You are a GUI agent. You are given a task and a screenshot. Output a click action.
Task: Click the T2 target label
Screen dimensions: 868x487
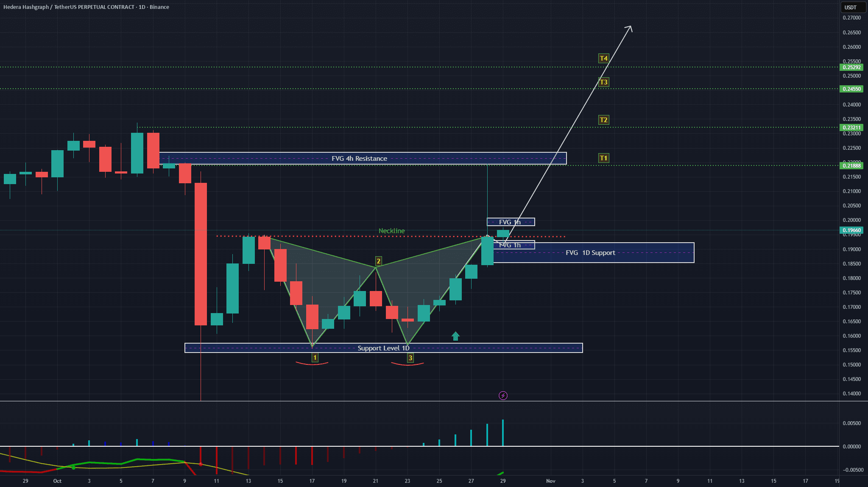[603, 120]
